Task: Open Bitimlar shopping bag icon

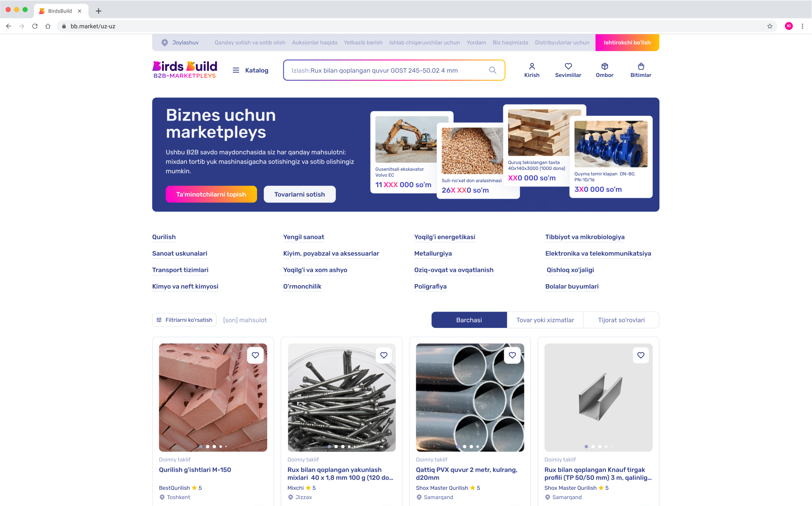Action: [641, 66]
